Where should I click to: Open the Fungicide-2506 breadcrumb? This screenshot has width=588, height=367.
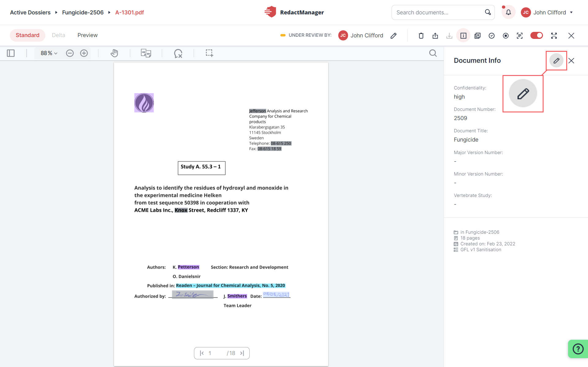coord(83,12)
